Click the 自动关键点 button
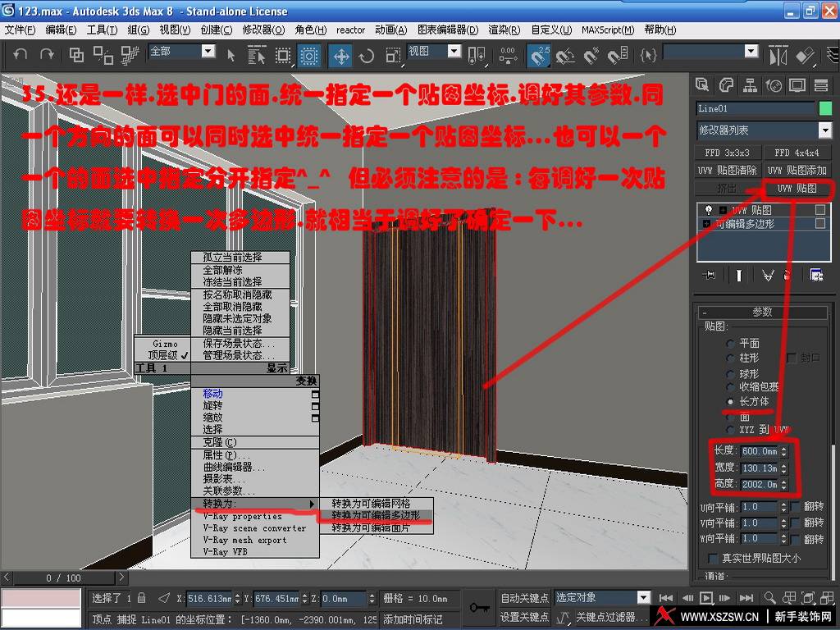 coord(524,598)
